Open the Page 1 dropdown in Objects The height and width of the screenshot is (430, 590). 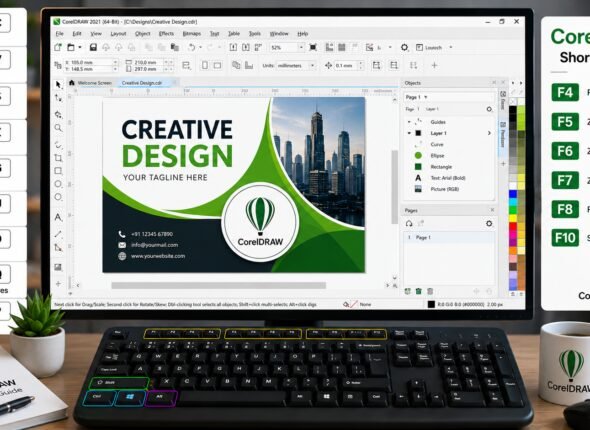[426, 97]
